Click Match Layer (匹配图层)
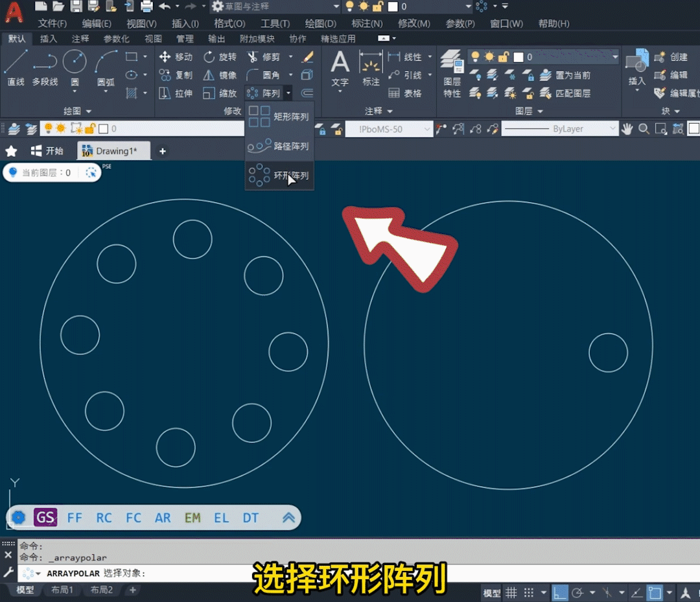 point(565,93)
